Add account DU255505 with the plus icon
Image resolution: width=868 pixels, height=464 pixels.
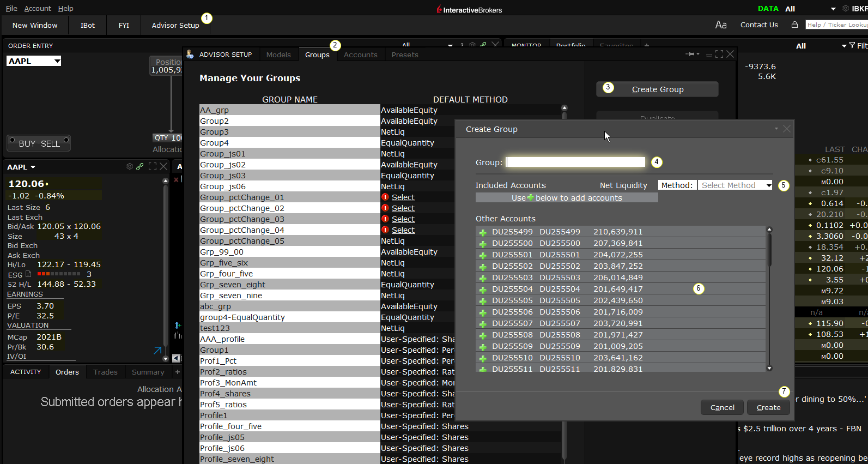(483, 301)
